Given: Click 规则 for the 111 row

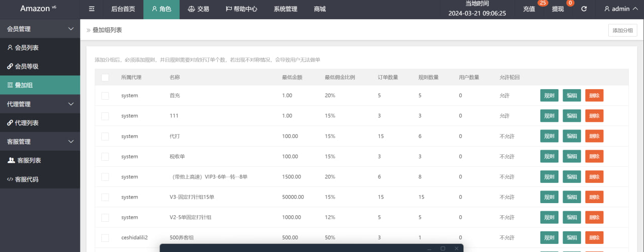Looking at the screenshot, I should pyautogui.click(x=549, y=115).
